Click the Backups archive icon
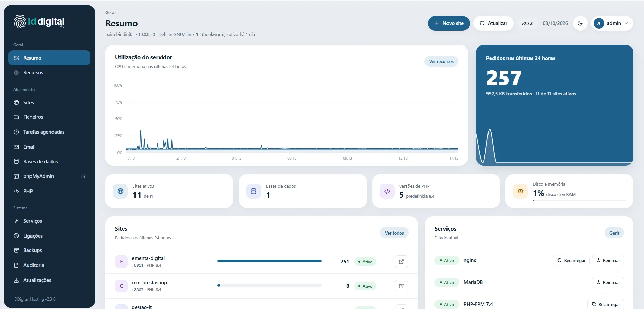 16,250
